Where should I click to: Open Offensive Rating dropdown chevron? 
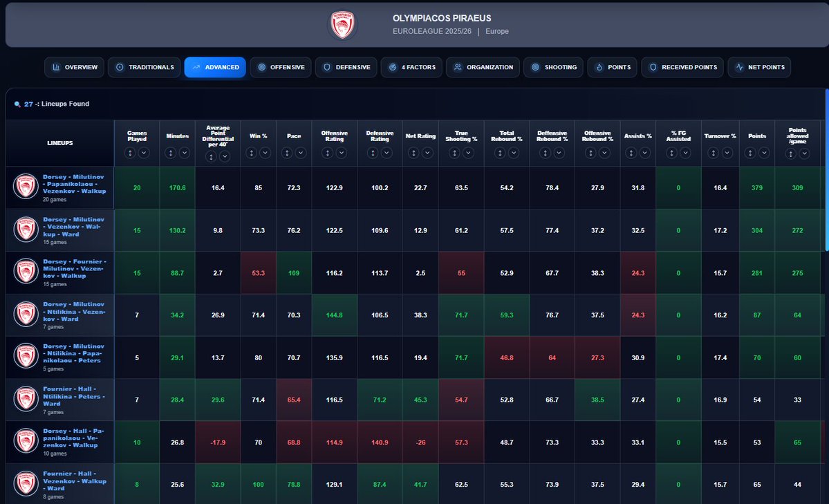[341, 153]
